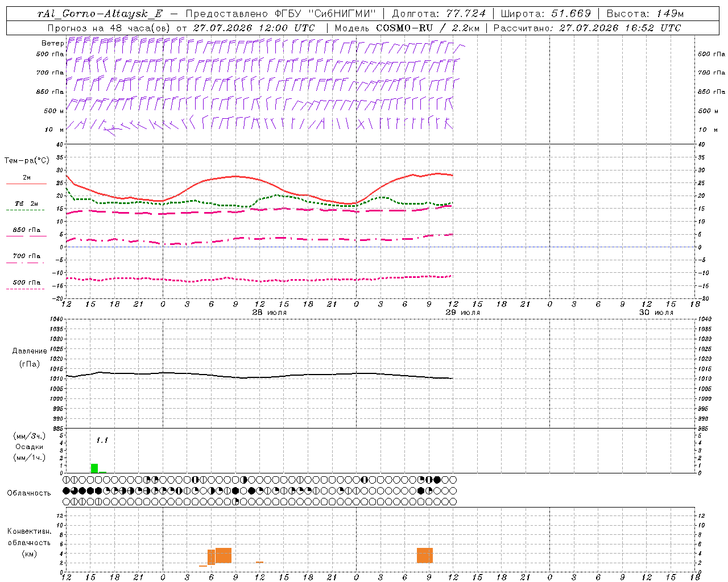Viewport: 728px width, 582px height.
Task: Click the 1.1 precipitation amount label
Action: tap(102, 440)
